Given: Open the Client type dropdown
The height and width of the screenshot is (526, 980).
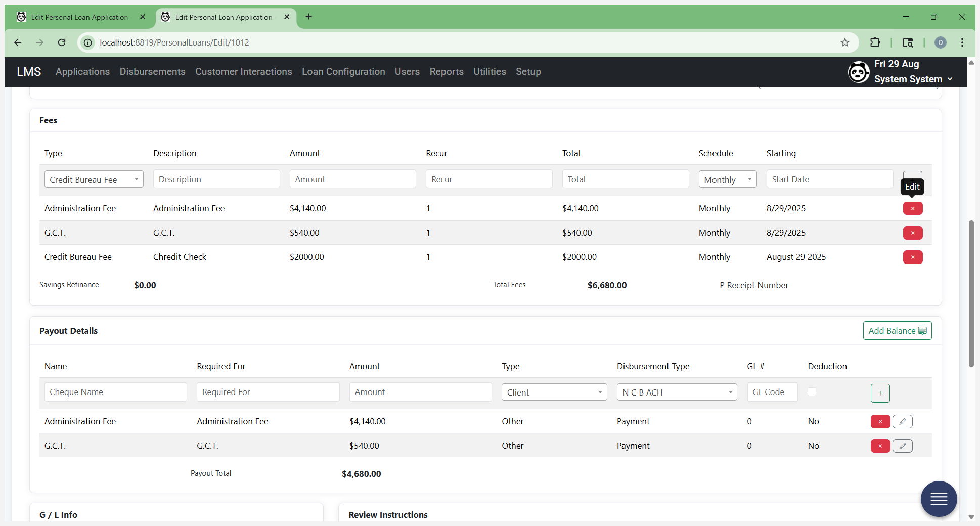Looking at the screenshot, I should pyautogui.click(x=554, y=392).
